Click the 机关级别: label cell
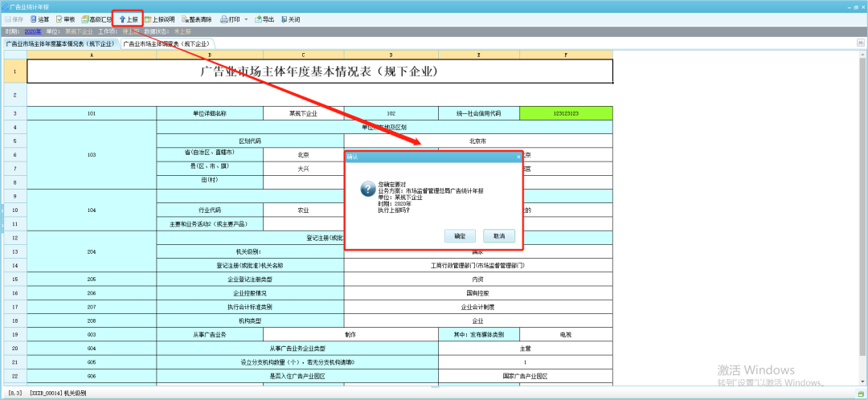The image size is (868, 400). point(250,251)
